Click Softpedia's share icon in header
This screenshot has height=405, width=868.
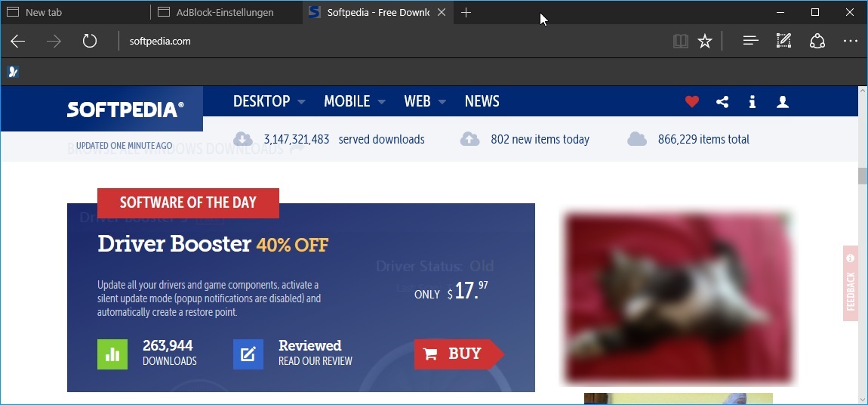(722, 101)
